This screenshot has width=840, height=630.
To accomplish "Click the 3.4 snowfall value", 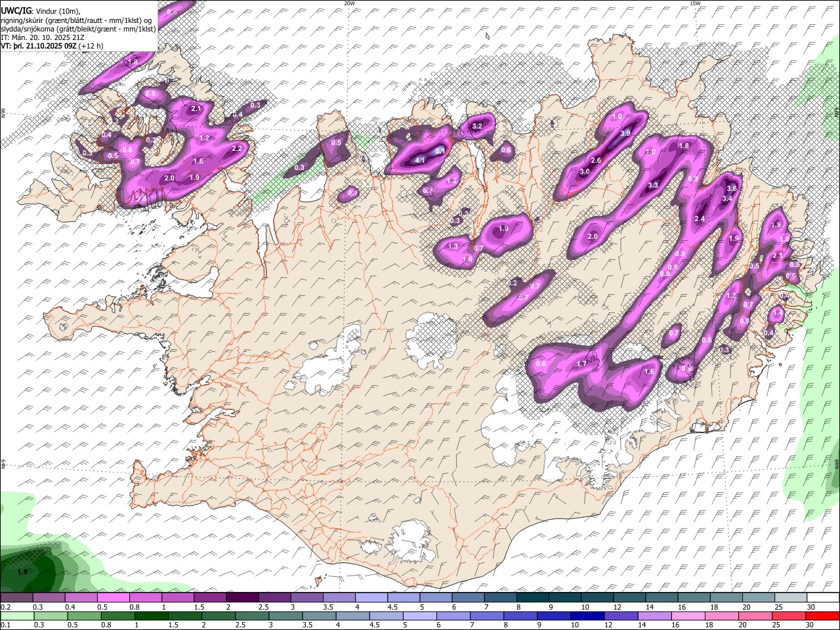I will 727,198.
